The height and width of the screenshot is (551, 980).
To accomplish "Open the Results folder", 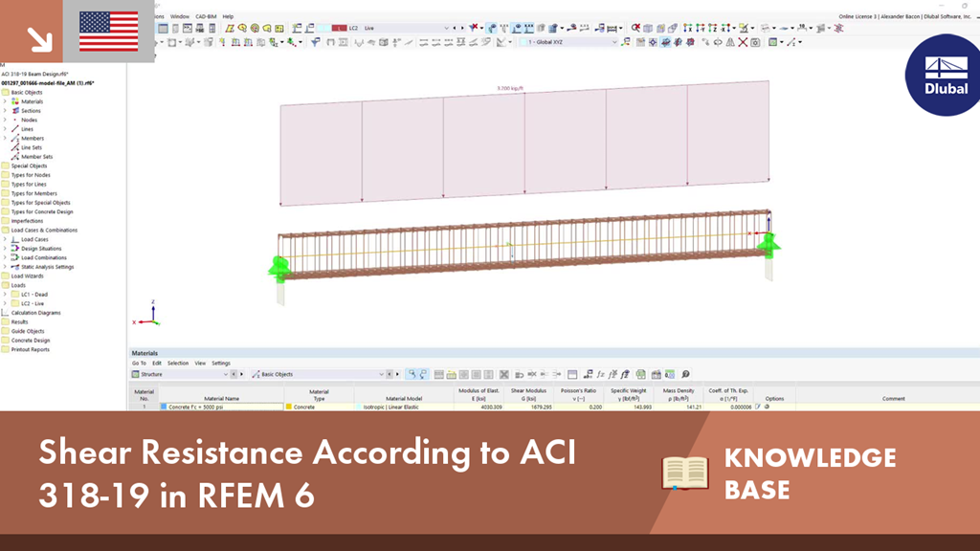I will click(x=19, y=322).
